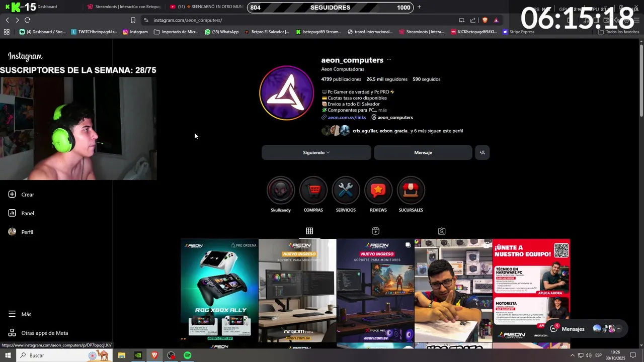Go back with the browser back arrow
The width and height of the screenshot is (644, 362).
(7, 20)
